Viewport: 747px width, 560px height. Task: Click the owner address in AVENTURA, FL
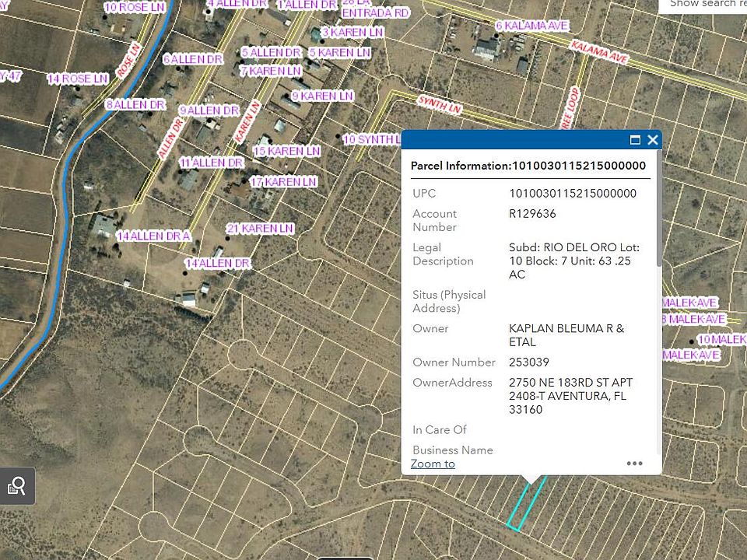point(570,396)
